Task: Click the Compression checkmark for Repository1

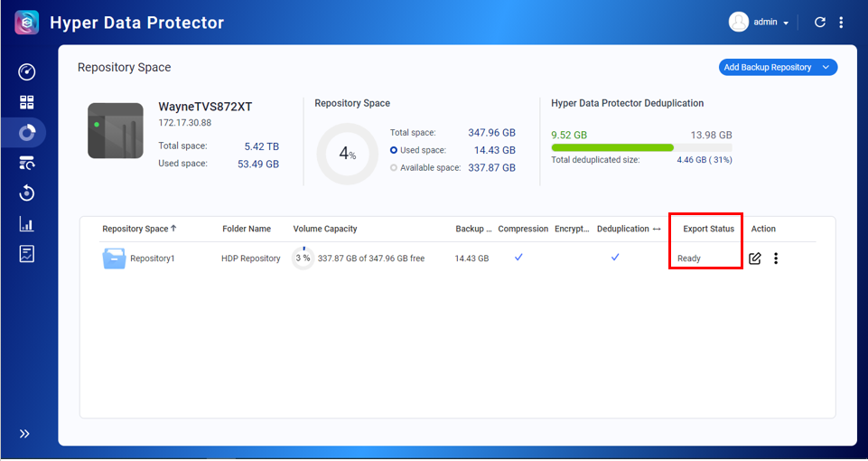Action: [x=518, y=257]
